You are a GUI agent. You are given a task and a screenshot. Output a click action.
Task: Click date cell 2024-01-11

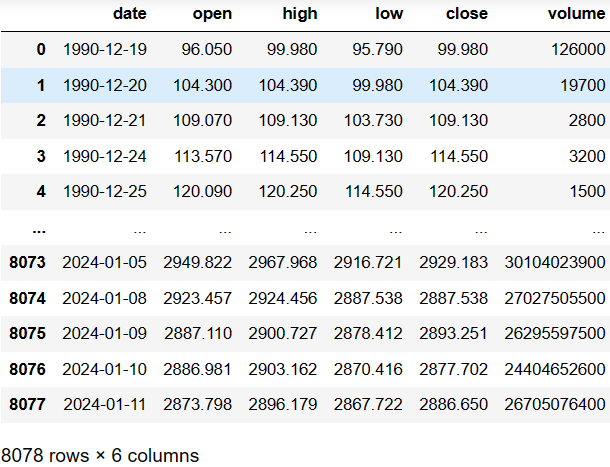pyautogui.click(x=105, y=404)
